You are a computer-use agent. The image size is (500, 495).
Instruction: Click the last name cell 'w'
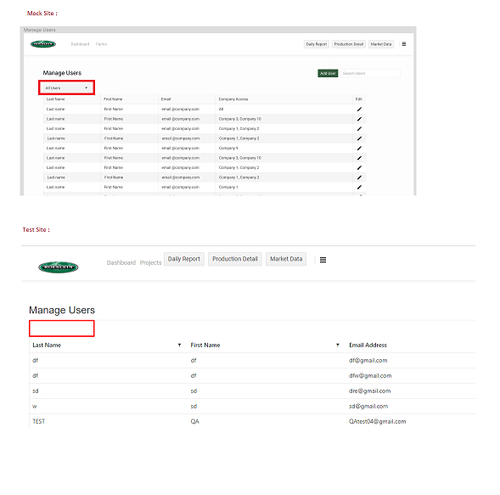[35, 406]
